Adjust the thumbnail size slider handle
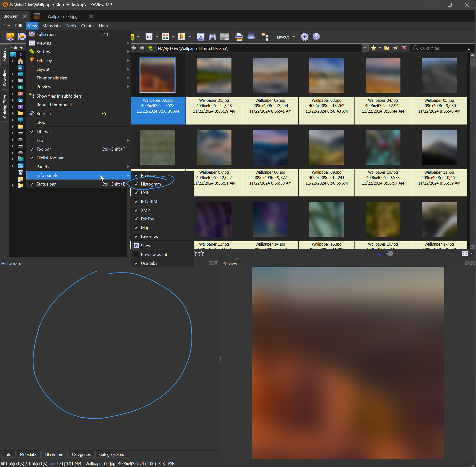Screen dimensions: 476x467 click(x=390, y=253)
